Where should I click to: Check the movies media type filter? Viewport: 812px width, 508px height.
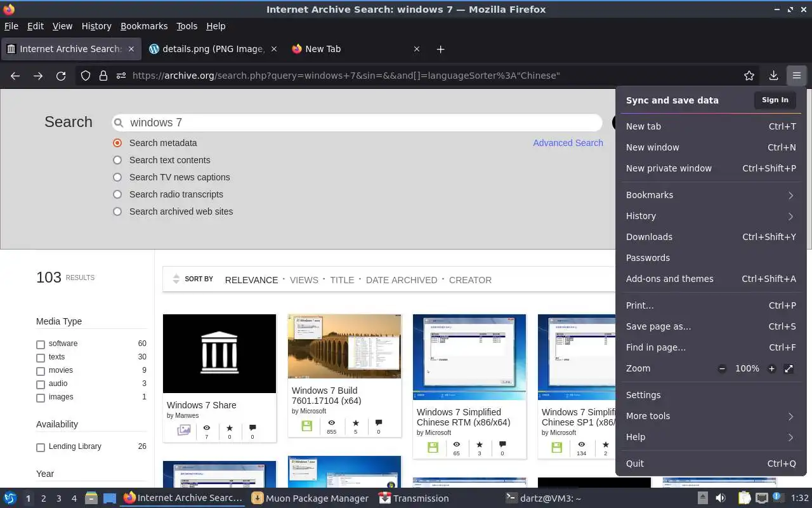click(x=41, y=371)
